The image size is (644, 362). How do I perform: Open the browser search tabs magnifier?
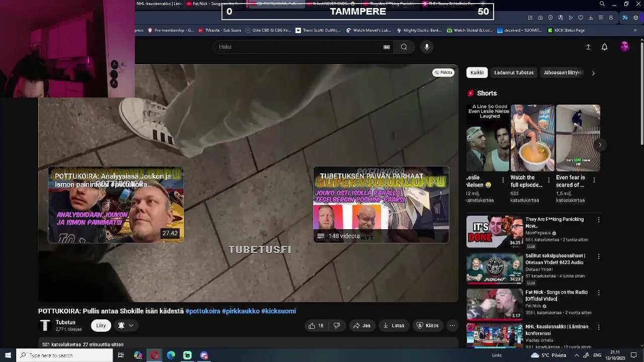(602, 4)
